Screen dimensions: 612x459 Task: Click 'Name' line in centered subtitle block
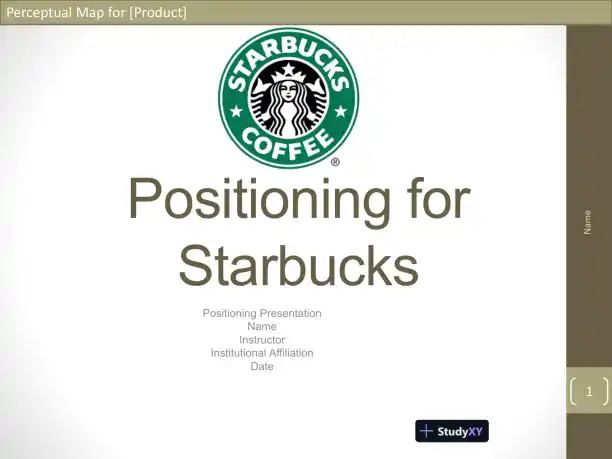(x=262, y=326)
